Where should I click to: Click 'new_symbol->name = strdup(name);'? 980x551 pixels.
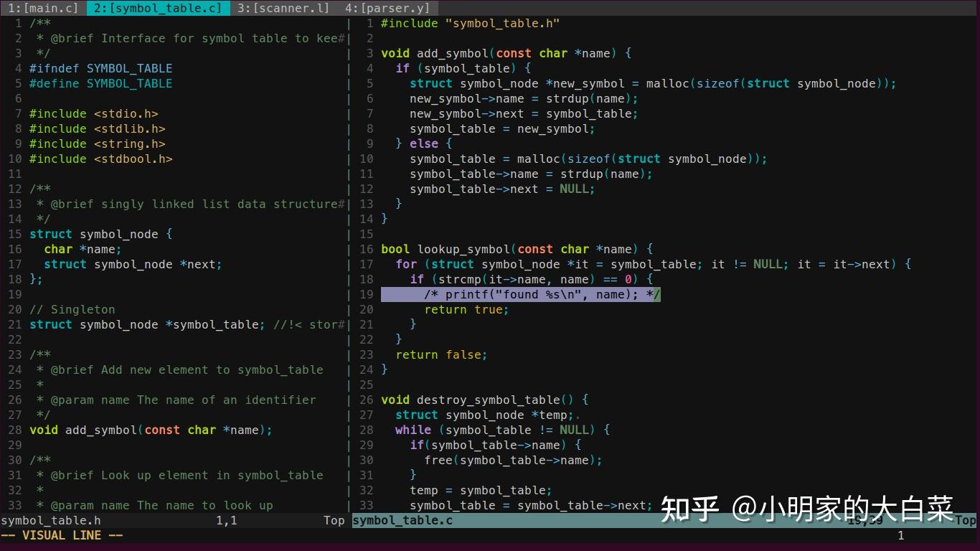[x=524, y=98]
